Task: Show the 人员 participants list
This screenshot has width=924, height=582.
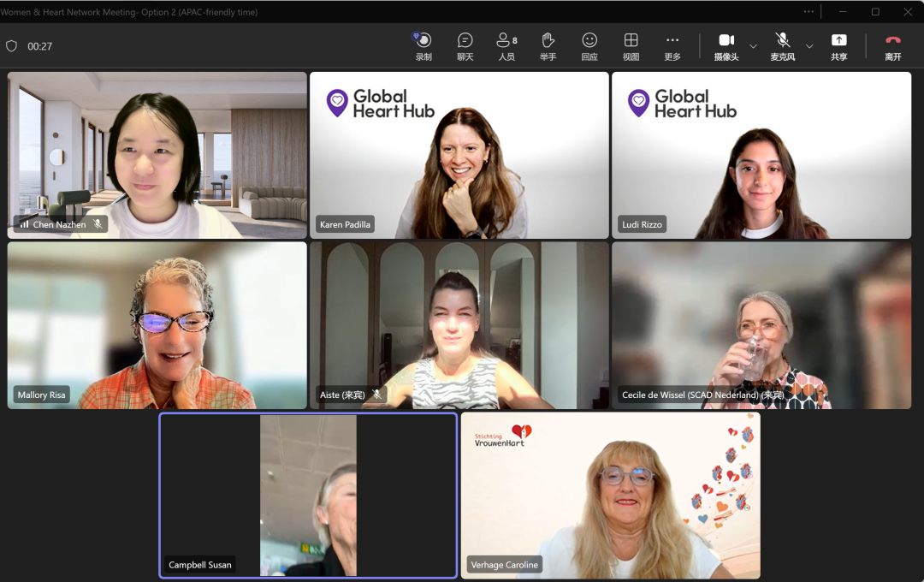Action: pos(506,46)
